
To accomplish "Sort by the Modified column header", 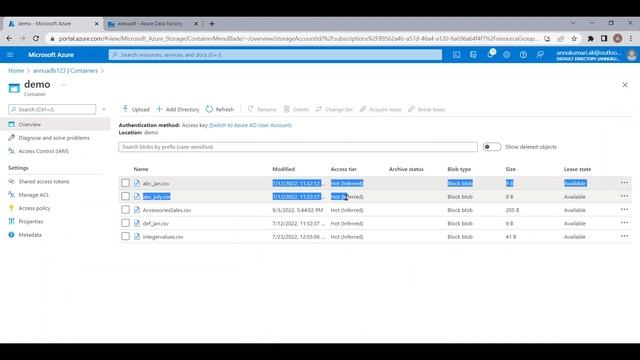I will (283, 169).
